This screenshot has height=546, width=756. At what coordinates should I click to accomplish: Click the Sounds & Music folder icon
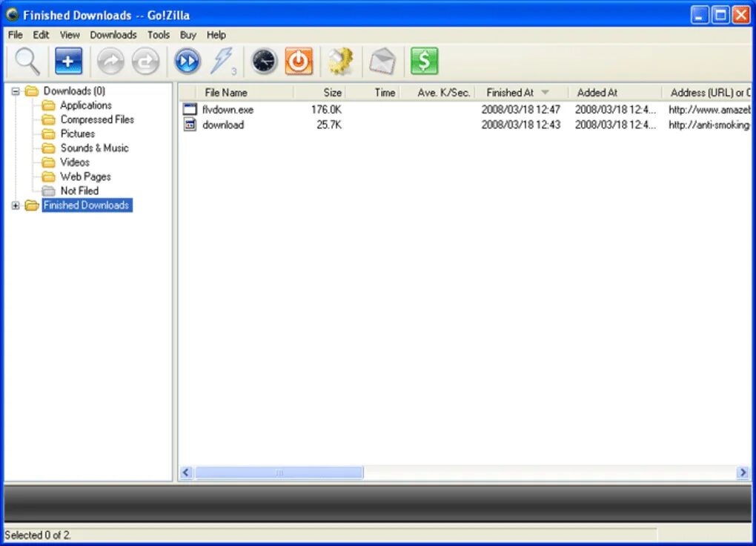[48, 148]
